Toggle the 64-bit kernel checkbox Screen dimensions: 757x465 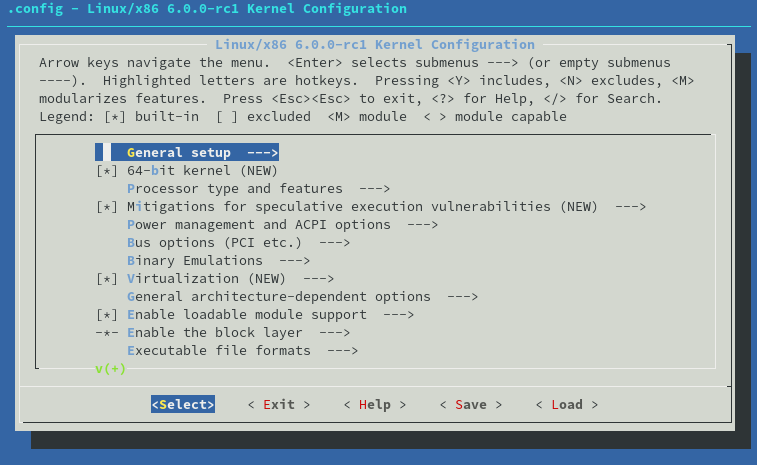(x=107, y=171)
